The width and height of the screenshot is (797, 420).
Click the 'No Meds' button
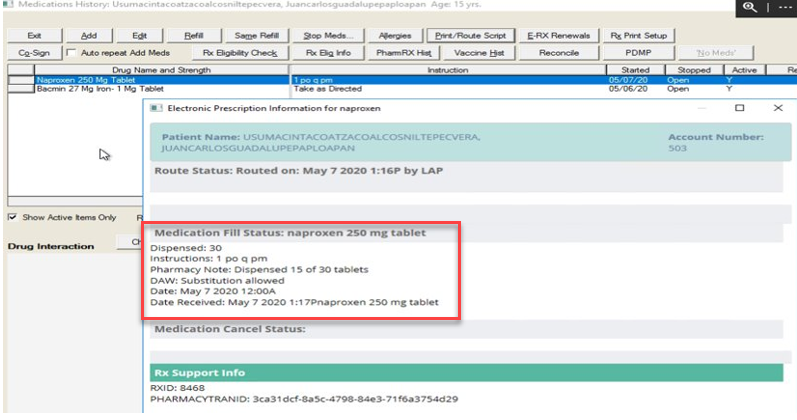[716, 53]
